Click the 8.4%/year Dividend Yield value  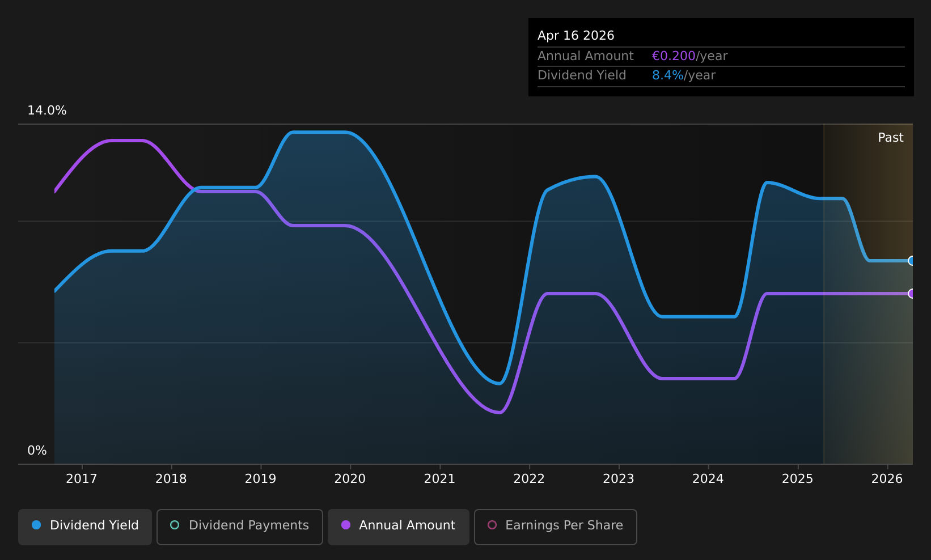point(684,75)
